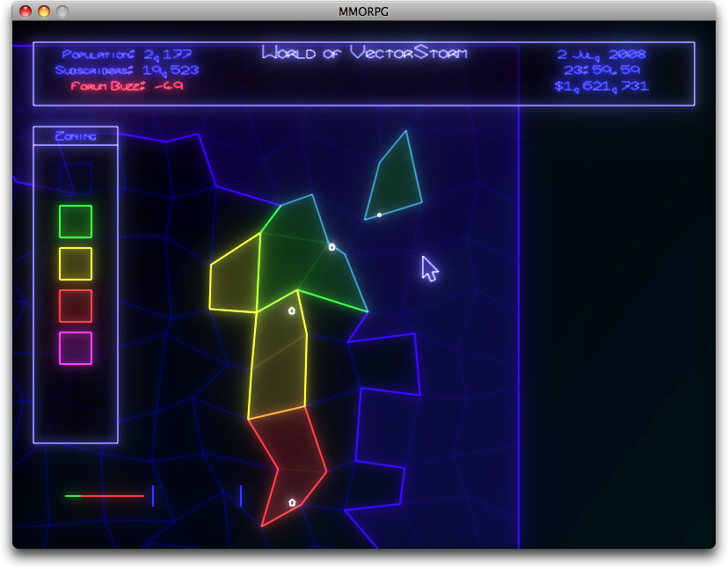Screen dimensions: 728x569
Task: Select the magenta zoning swatch
Action: tap(76, 348)
